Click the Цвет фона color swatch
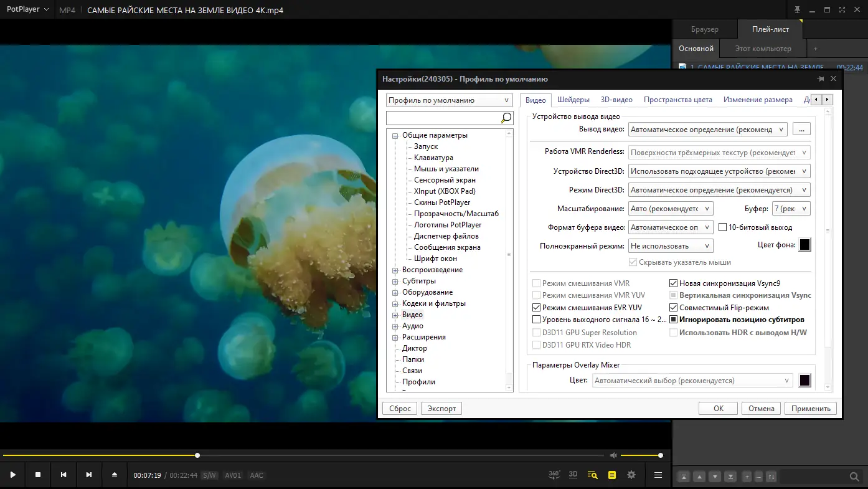868x489 pixels. coord(804,245)
